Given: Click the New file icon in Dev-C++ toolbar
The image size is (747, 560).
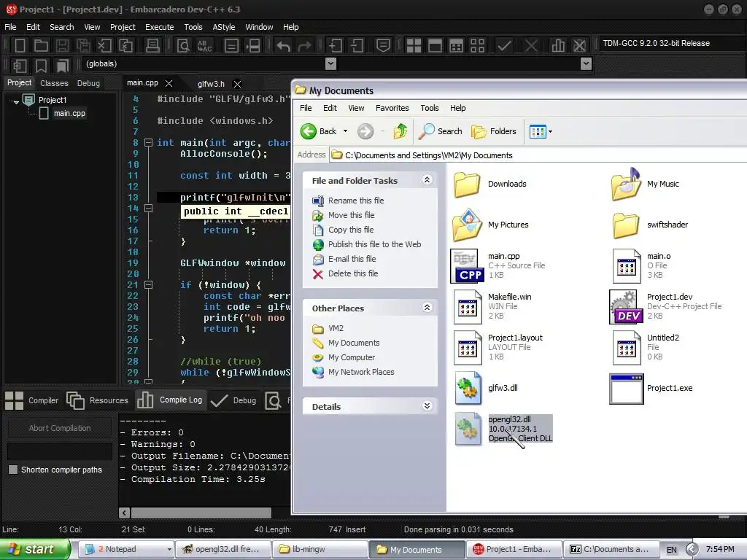Looking at the screenshot, I should 20,46.
